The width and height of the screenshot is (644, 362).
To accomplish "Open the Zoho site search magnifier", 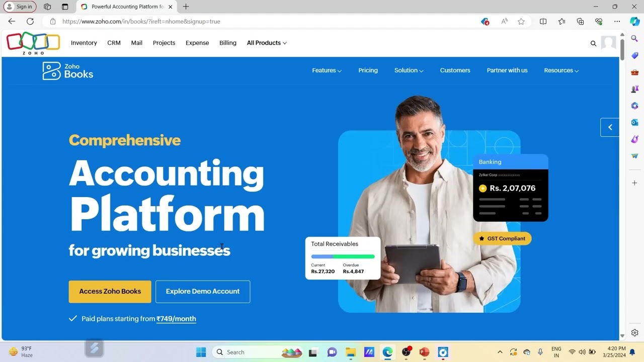I will click(x=593, y=43).
